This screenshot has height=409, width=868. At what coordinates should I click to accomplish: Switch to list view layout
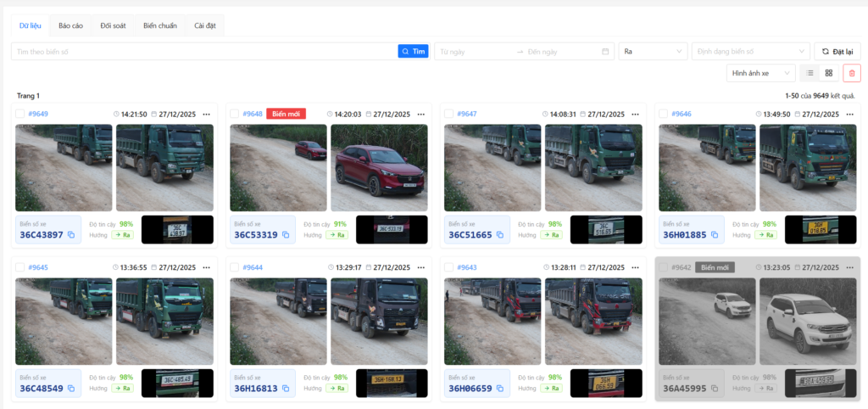click(810, 73)
